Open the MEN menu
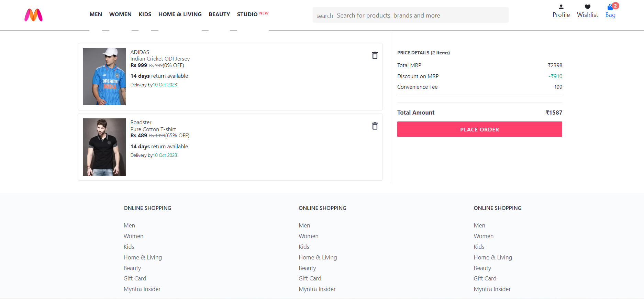This screenshot has height=299, width=644. point(96,14)
